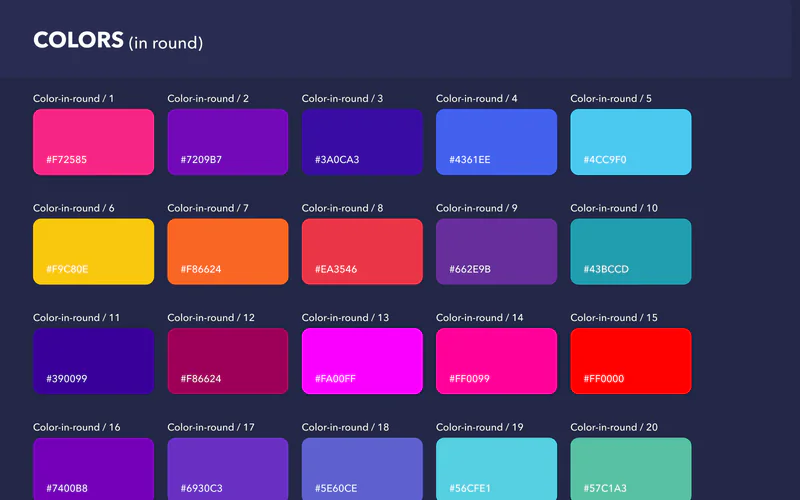
Task: Select the deep indigo Color-in-round 11 swatch
Action: 93,361
